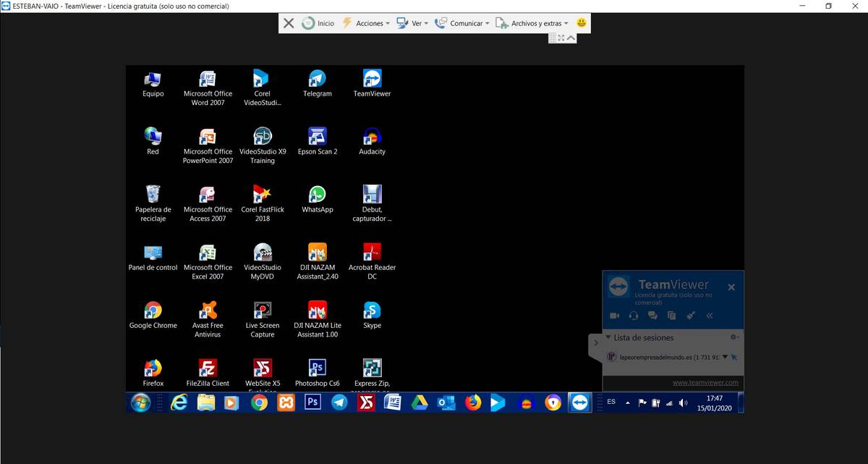Viewport: 868px width, 464px height.
Task: Open the Audacity desktop shortcut
Action: tap(372, 142)
